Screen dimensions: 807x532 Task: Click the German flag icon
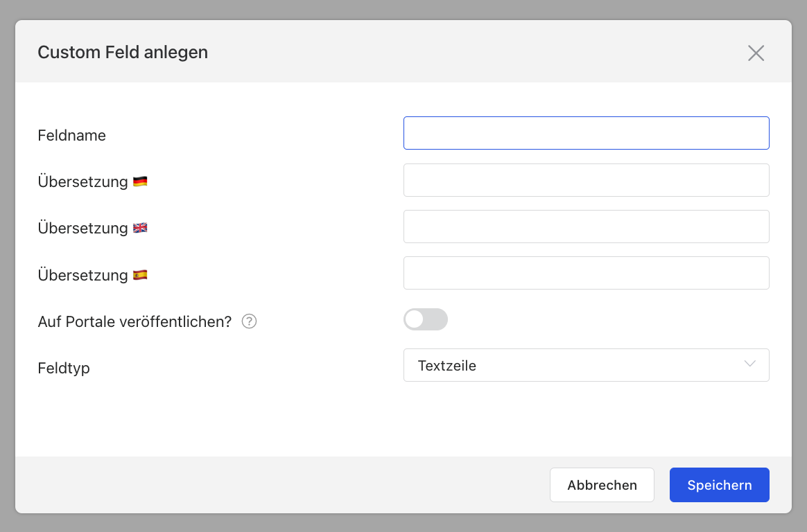[140, 181]
